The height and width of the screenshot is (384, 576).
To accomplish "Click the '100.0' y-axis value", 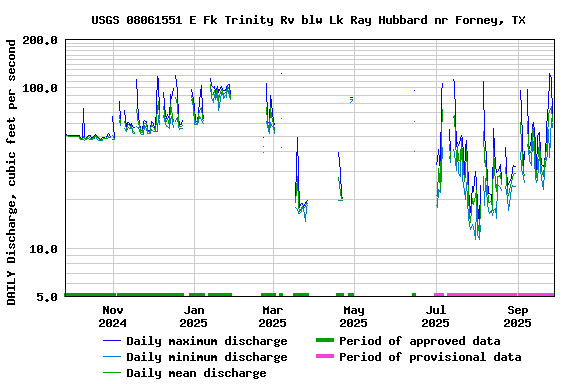I will [40, 88].
